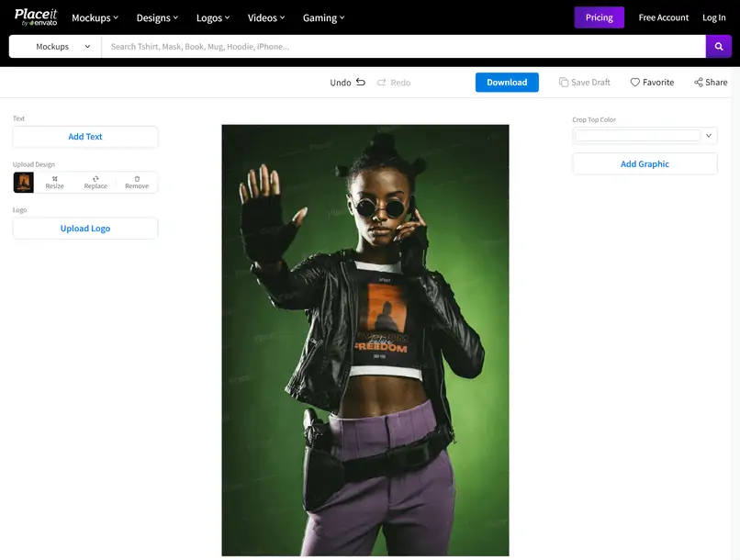Viewport: 740px width, 560px height.
Task: Click the Resize design icon
Action: coord(55,179)
